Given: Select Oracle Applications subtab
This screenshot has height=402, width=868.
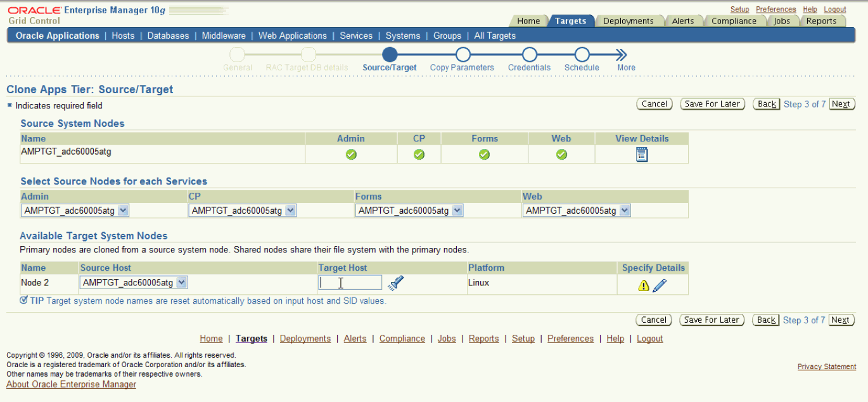Looking at the screenshot, I should 58,36.
